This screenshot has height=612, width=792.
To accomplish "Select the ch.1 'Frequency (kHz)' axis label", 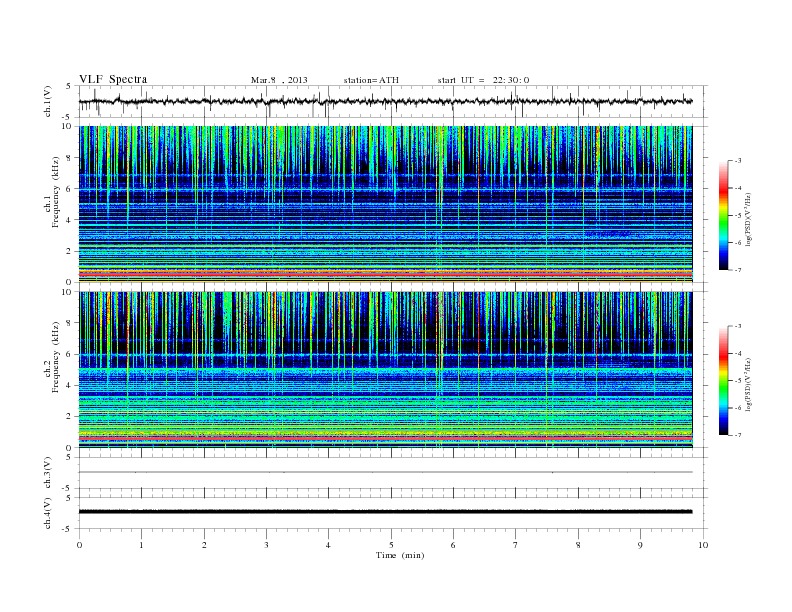I will [x=55, y=192].
